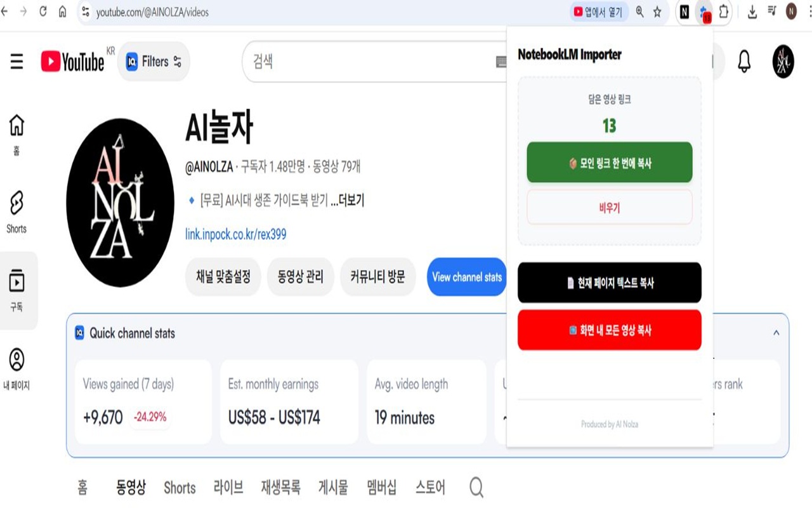This screenshot has width=812, height=508.
Task: Expand channel description with '...더보기'
Action: coord(348,201)
